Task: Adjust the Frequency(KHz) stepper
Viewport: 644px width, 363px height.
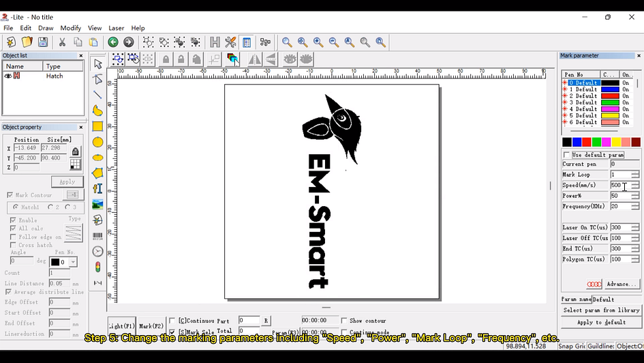Action: click(635, 206)
